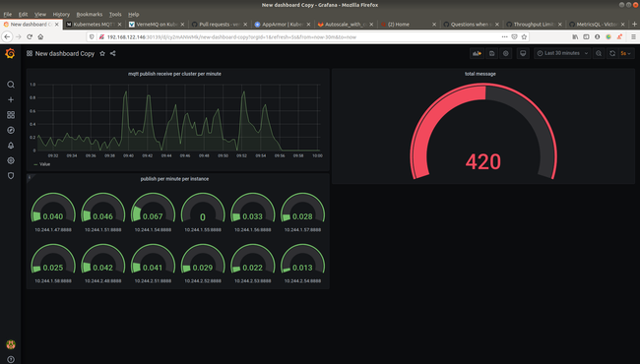
Task: Go to Firefox home page icon
Action: [x=40, y=36]
